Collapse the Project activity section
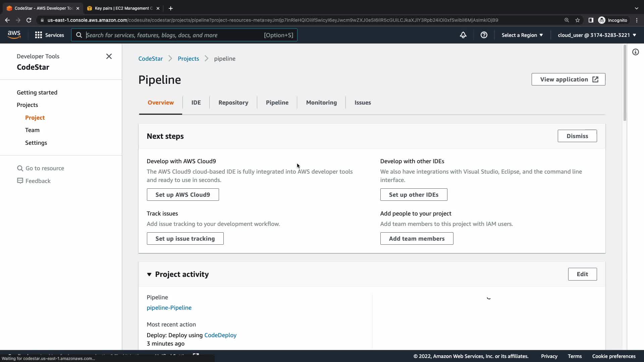The height and width of the screenshot is (362, 644). click(x=149, y=275)
